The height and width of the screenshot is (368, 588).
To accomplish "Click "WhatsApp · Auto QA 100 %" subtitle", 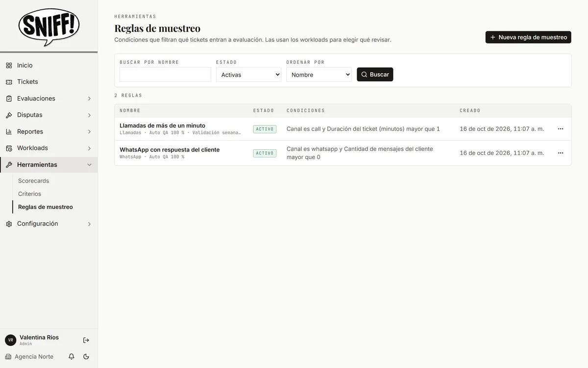I will [152, 157].
